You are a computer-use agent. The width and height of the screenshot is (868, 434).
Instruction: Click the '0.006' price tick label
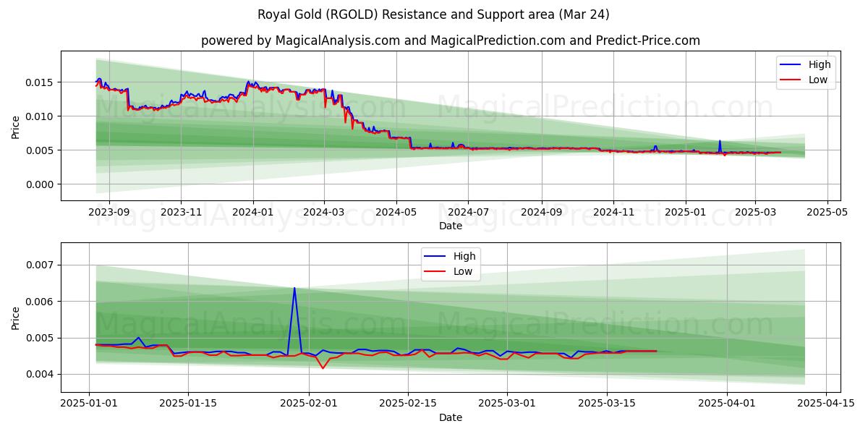pyautogui.click(x=41, y=302)
